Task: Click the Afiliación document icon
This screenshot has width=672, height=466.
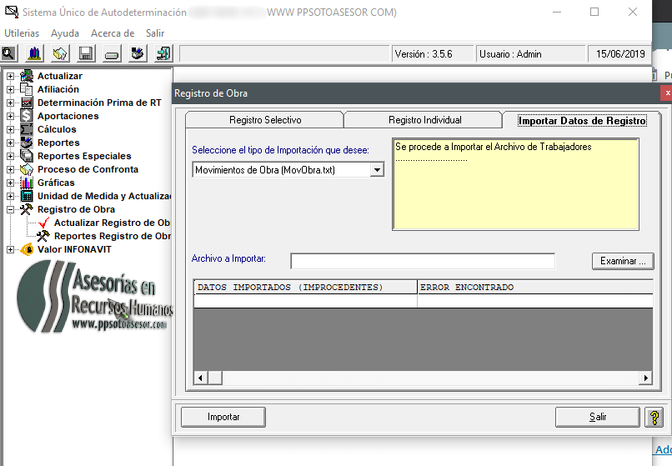Action: coord(27,89)
